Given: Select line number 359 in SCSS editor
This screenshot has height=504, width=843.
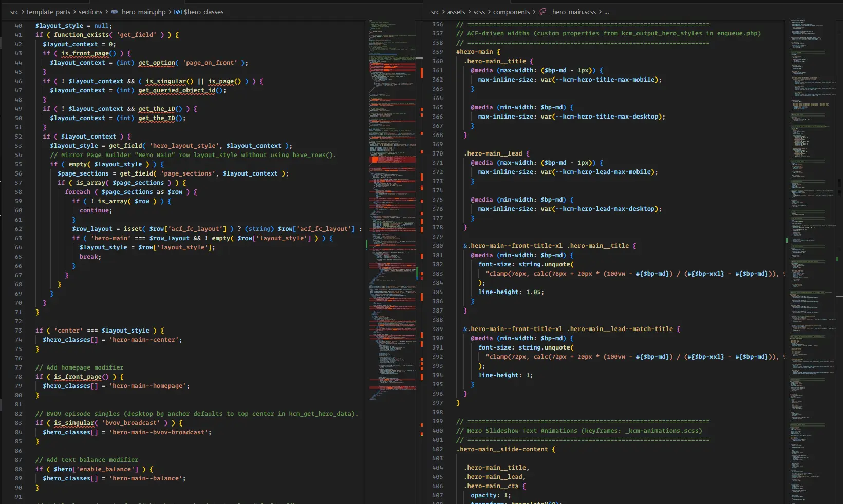Looking at the screenshot, I should coord(437,52).
